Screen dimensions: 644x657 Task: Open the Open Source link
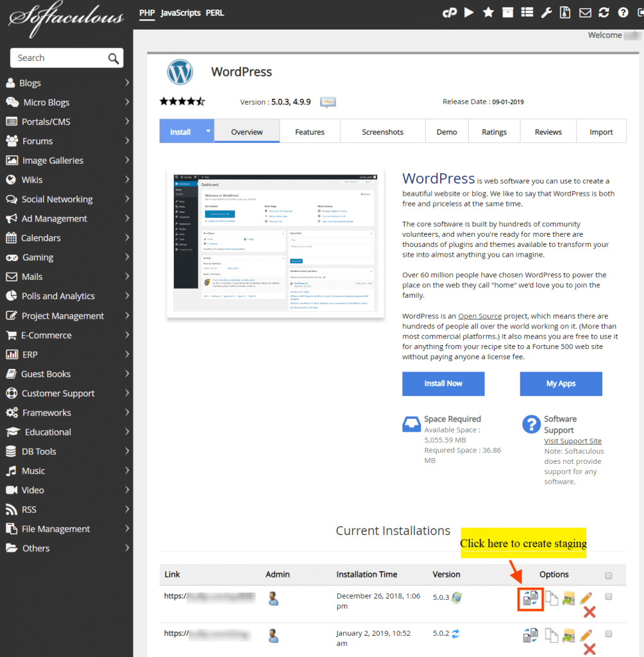tap(480, 316)
